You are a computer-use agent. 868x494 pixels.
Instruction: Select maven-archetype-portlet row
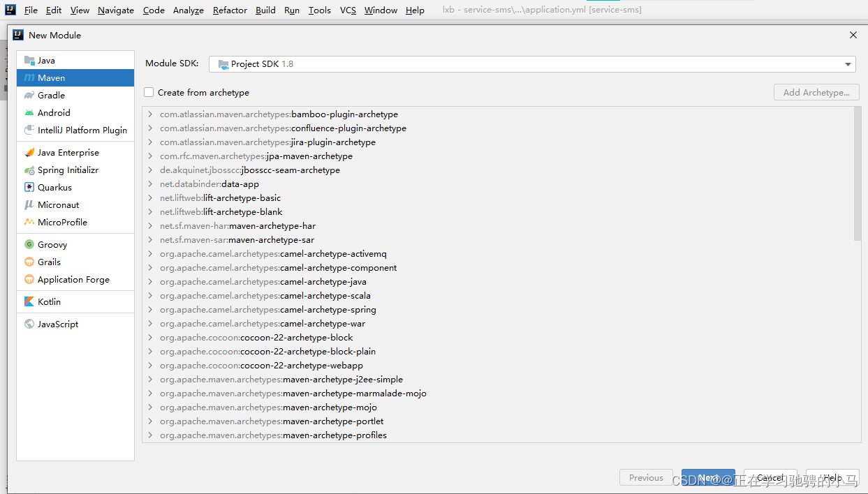498,421
